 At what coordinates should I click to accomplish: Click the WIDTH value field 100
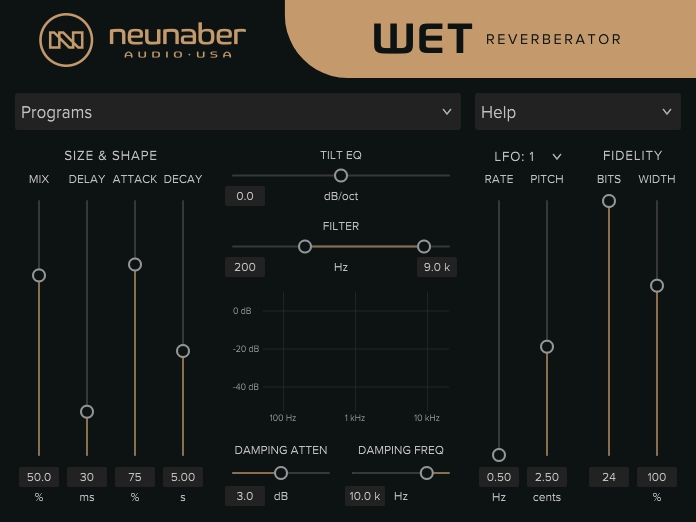coord(657,477)
